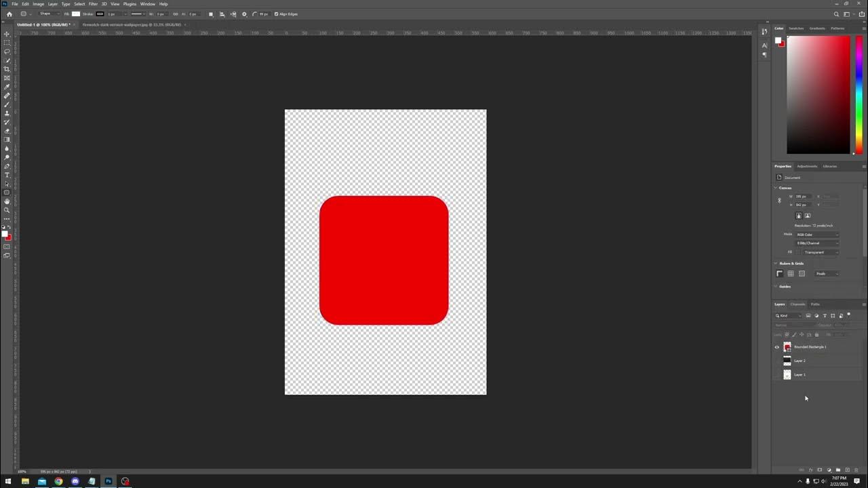Screen dimensions: 868x488
Task: Select the Zoom tool
Action: click(x=7, y=210)
